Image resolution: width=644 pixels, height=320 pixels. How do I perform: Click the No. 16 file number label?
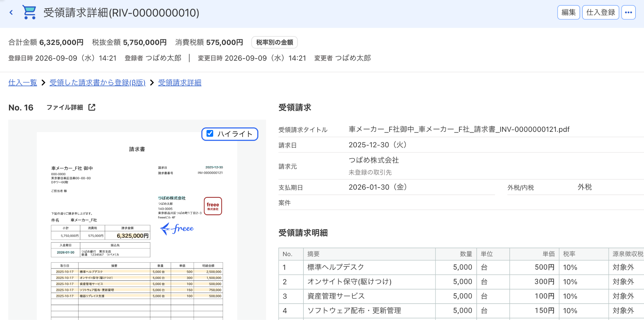tap(21, 108)
